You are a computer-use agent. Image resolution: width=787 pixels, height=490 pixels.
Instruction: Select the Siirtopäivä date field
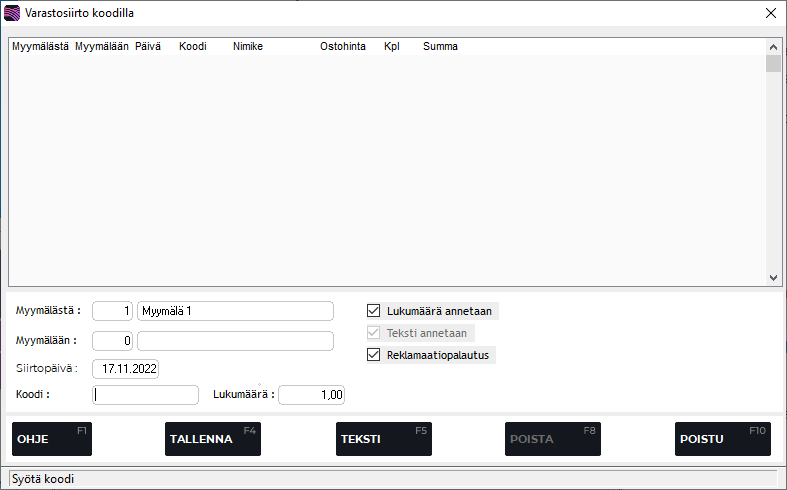pos(125,369)
